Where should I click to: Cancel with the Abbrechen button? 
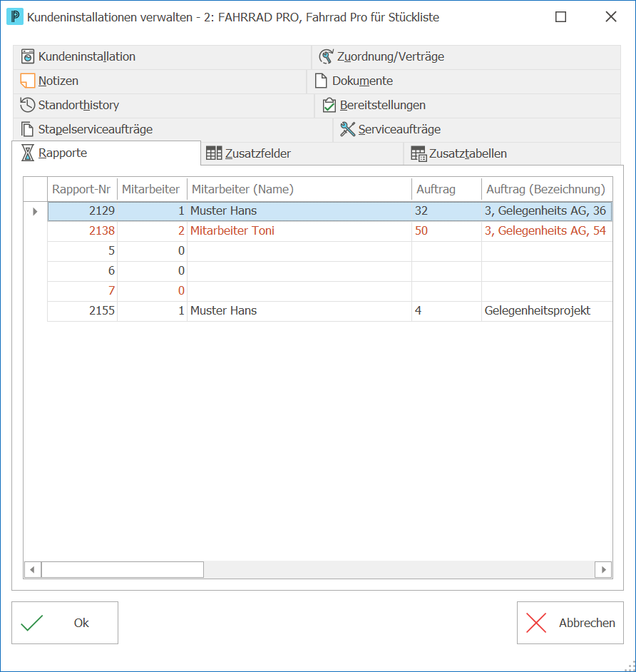pyautogui.click(x=570, y=623)
